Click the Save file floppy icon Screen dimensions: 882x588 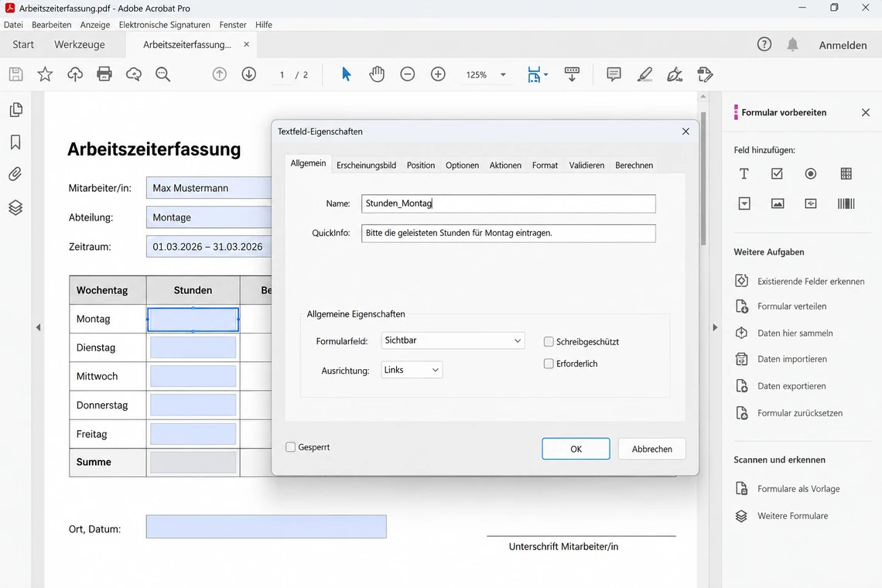point(15,74)
